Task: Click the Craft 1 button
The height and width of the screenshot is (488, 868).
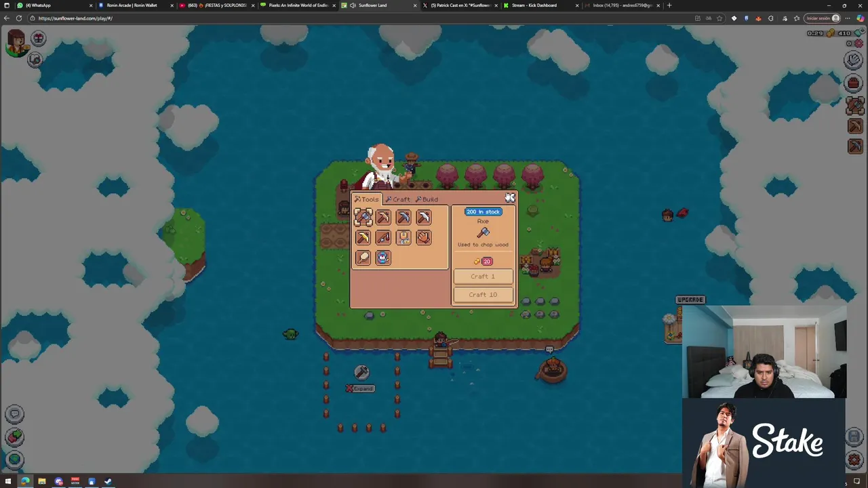Action: 483,277
